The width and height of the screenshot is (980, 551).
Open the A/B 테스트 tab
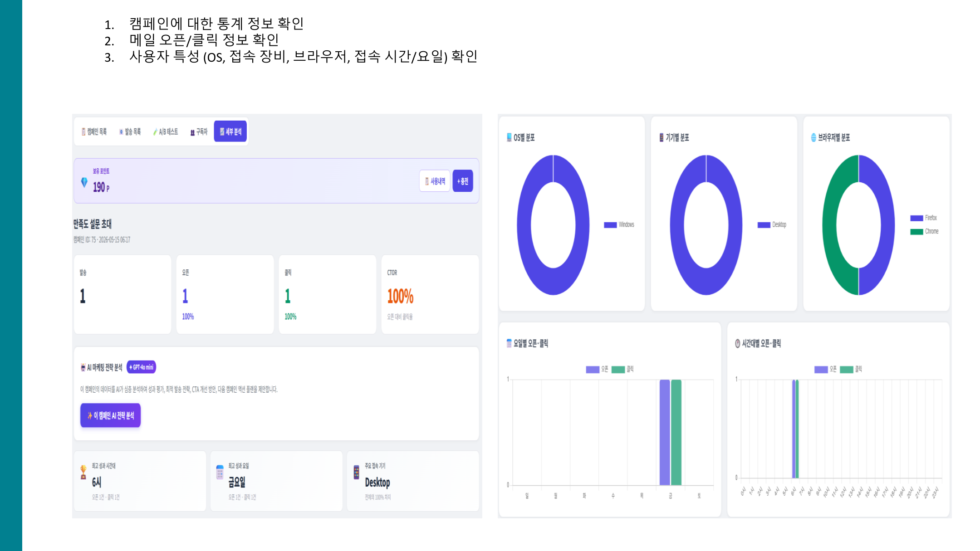pos(166,132)
